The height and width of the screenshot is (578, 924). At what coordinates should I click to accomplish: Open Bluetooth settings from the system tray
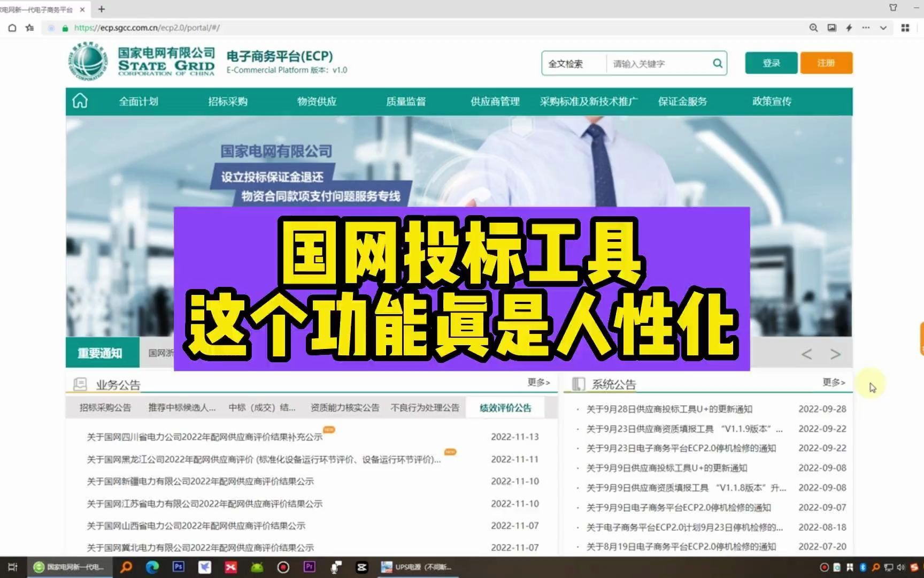[863, 567]
